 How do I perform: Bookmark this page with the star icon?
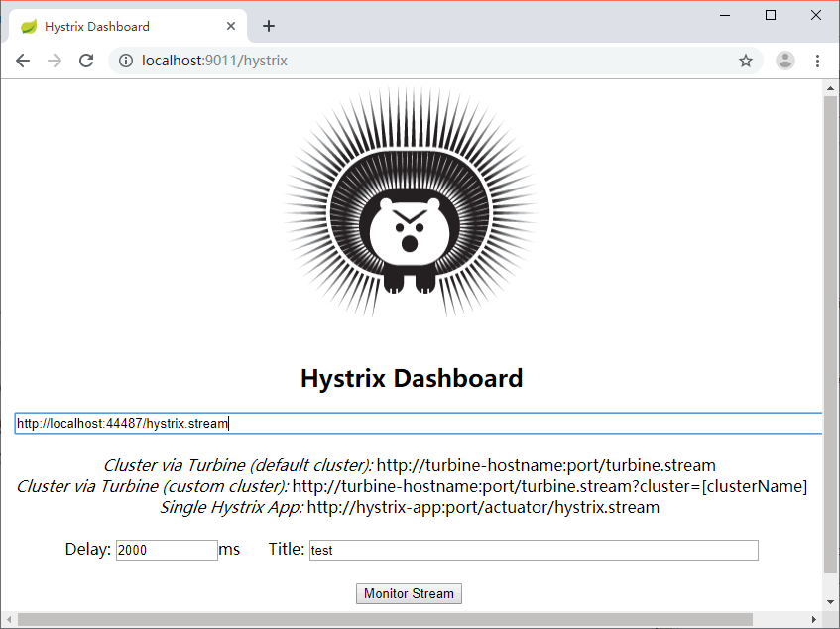[745, 61]
